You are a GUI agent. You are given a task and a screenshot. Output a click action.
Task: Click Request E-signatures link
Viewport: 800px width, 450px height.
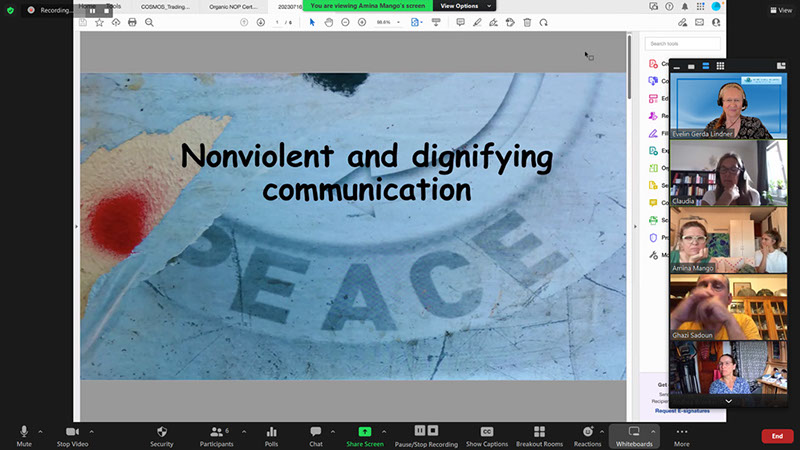click(x=682, y=411)
